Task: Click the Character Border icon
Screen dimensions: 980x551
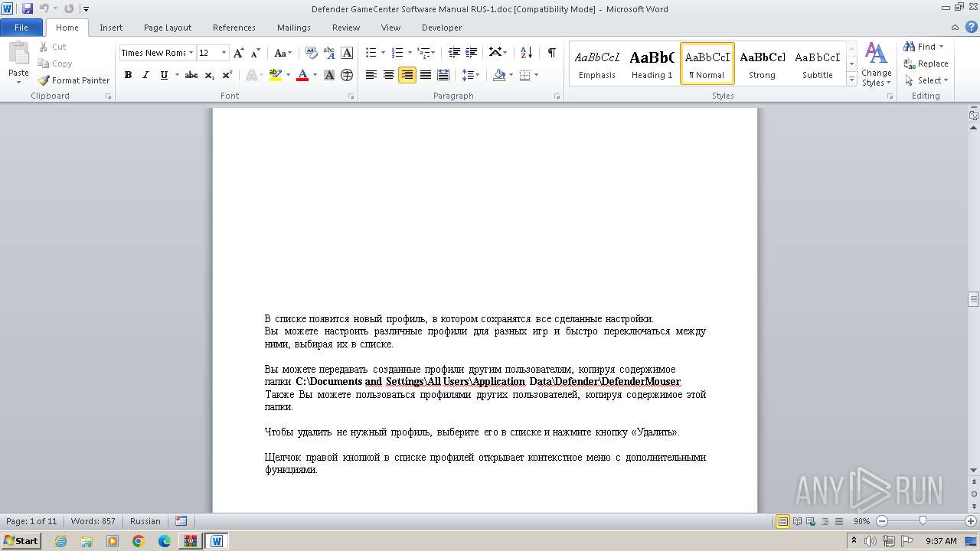Action: click(x=347, y=53)
